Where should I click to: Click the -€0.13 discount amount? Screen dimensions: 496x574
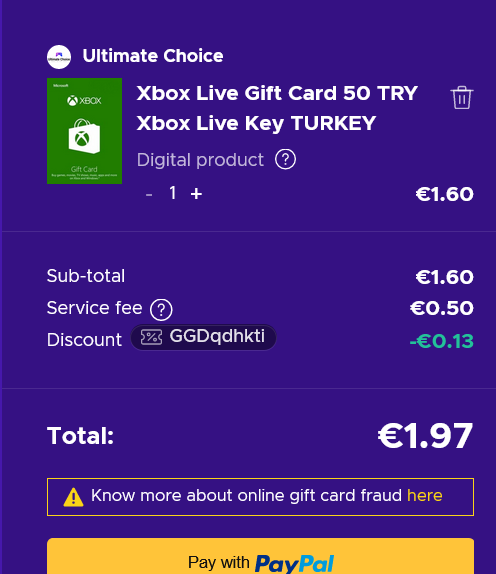441,341
